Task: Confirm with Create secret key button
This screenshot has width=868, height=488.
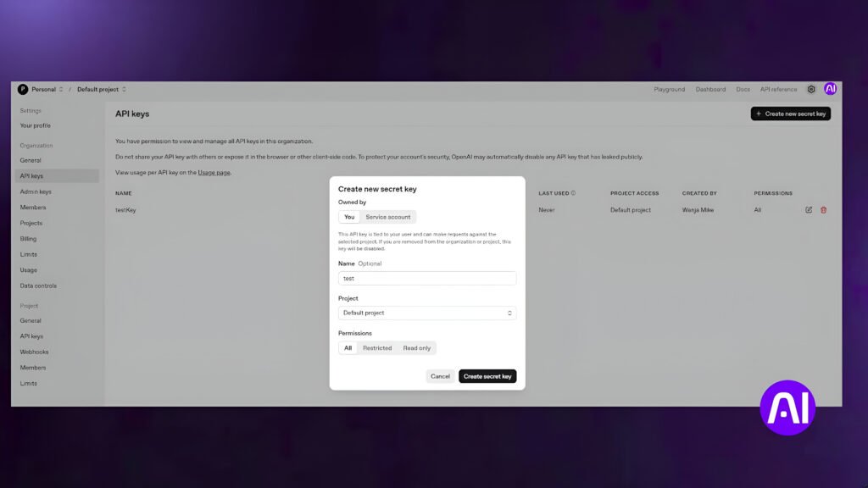Action: click(487, 376)
